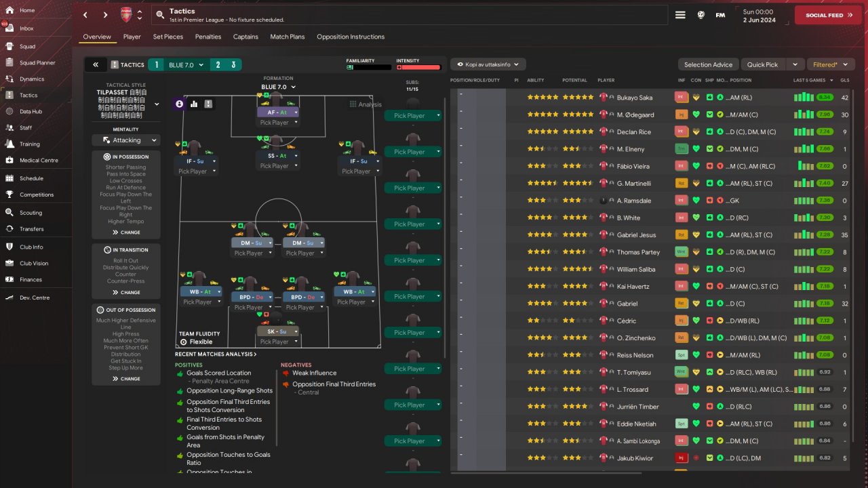
Task: Click the search magnifier icon
Action: click(160, 15)
